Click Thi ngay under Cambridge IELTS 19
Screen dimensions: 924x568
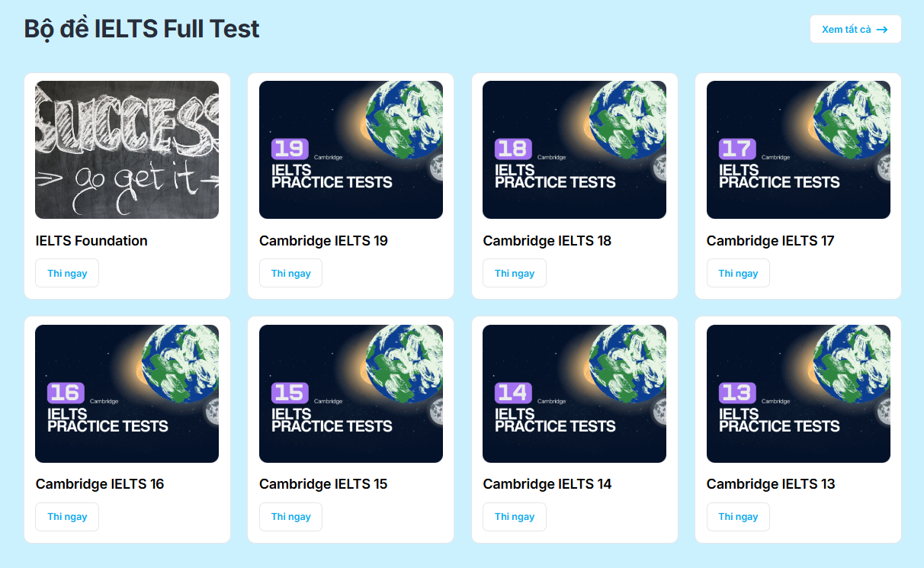point(290,273)
